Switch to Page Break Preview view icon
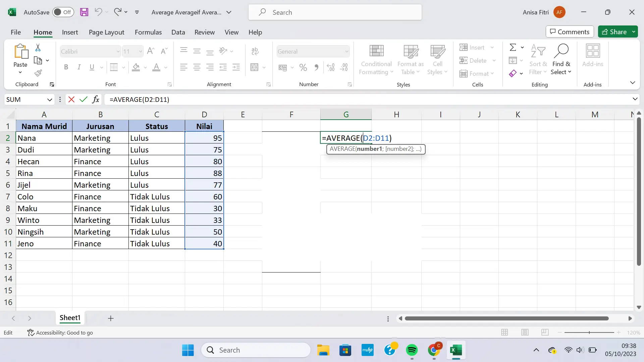The height and width of the screenshot is (362, 644). [545, 333]
